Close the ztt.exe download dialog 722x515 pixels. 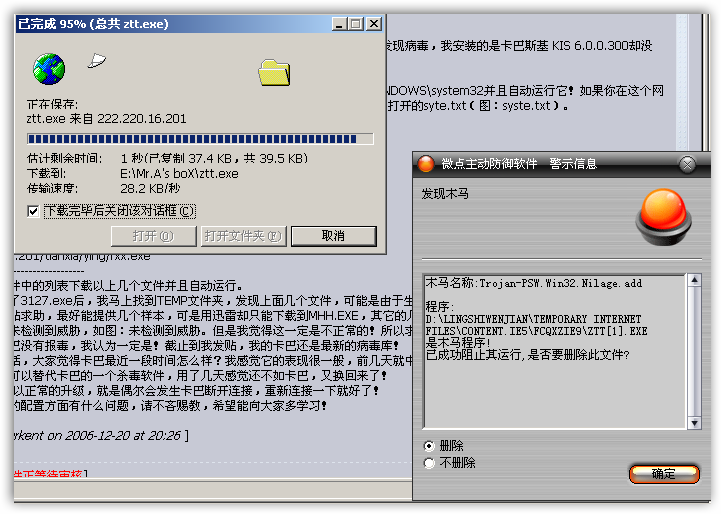pos(374,24)
